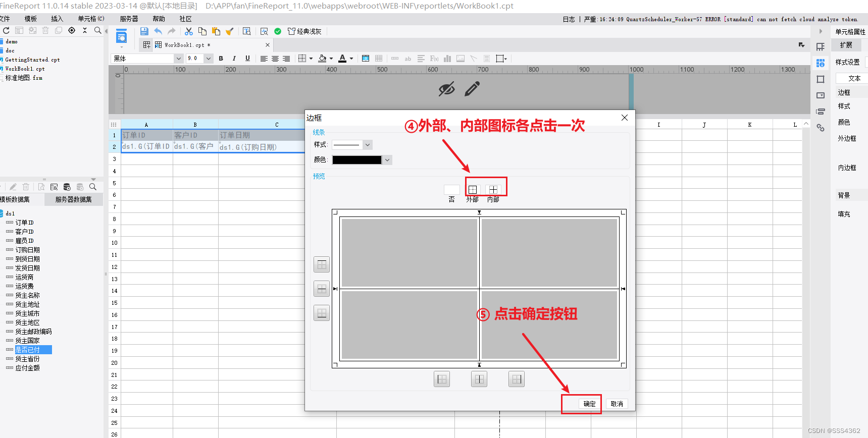Click the pencil edit icon above sheet
This screenshot has width=868, height=438.
point(472,89)
